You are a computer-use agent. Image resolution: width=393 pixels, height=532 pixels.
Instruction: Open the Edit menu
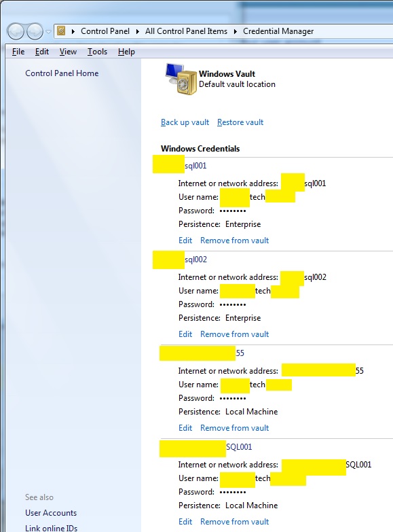[42, 52]
